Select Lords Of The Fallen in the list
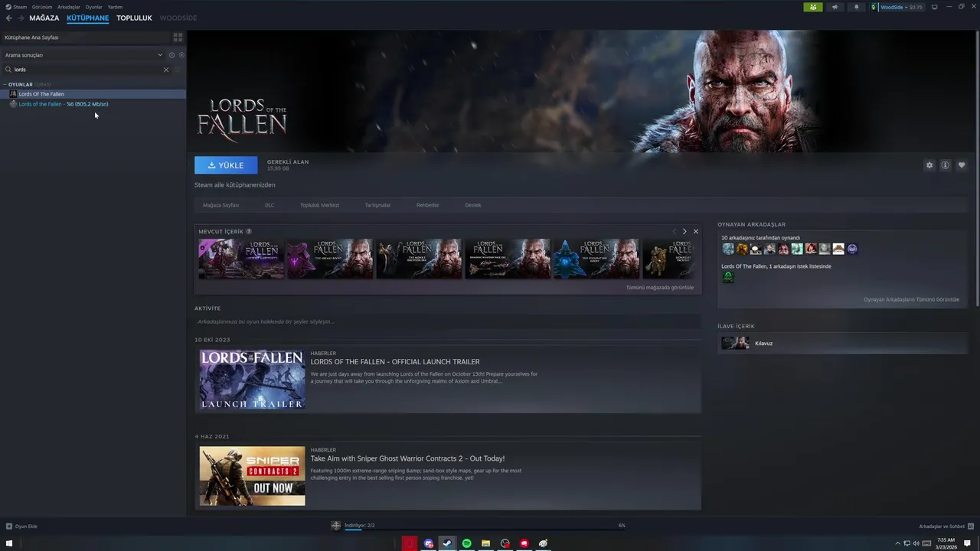The image size is (980, 551). pyautogui.click(x=93, y=94)
